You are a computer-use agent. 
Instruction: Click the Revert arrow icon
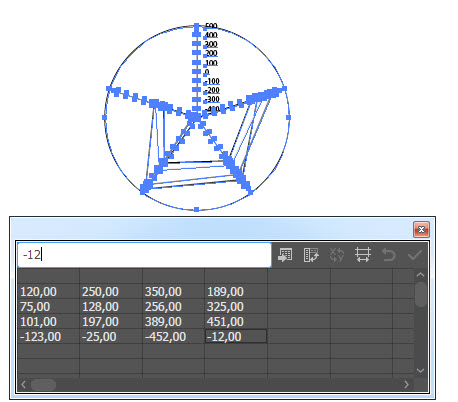[389, 255]
